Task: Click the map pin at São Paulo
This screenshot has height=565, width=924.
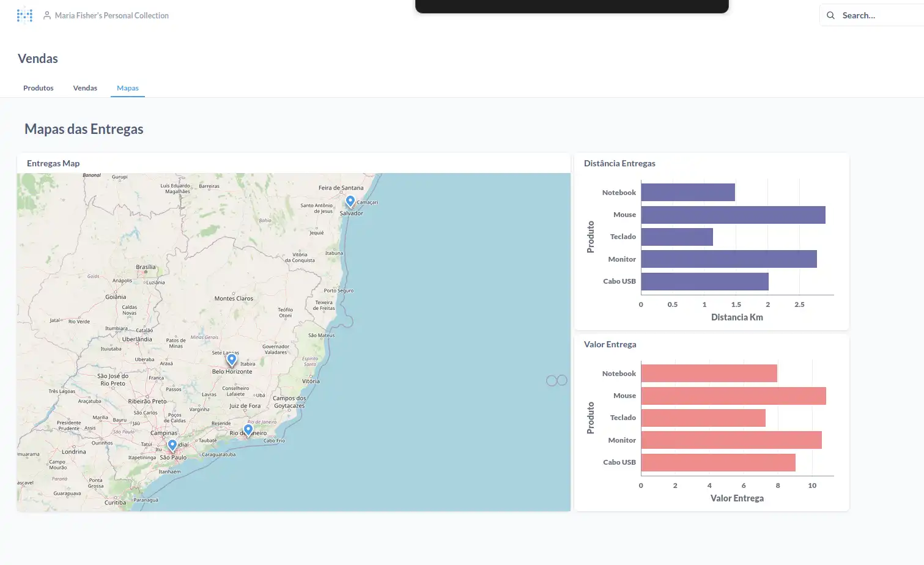Action: pos(172,446)
